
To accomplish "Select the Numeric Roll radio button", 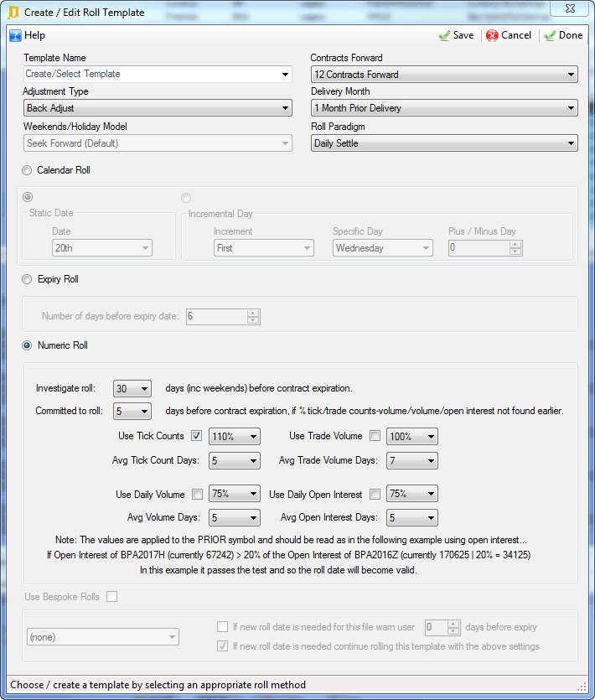I will tap(27, 345).
